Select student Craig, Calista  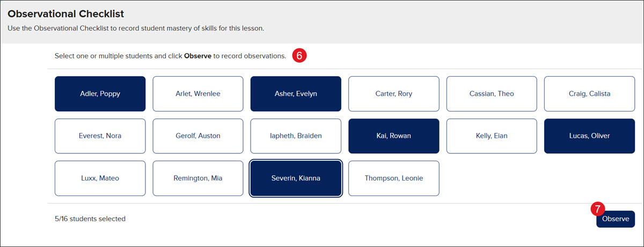point(589,94)
